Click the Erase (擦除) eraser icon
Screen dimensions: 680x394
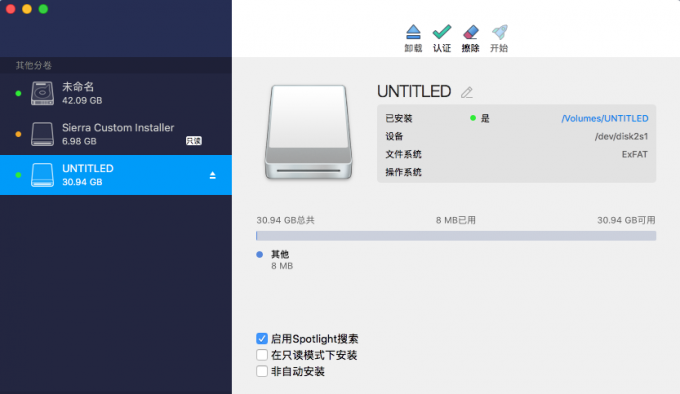point(471,32)
